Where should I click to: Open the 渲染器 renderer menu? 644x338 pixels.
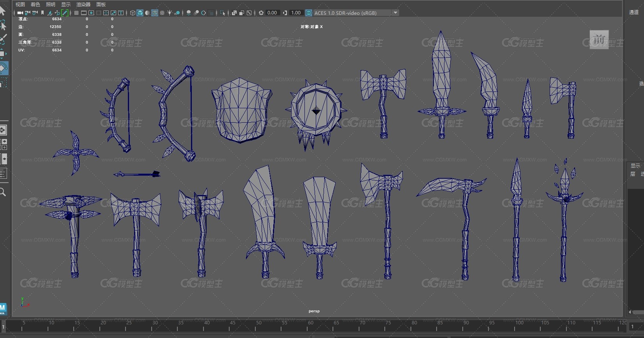[83, 4]
